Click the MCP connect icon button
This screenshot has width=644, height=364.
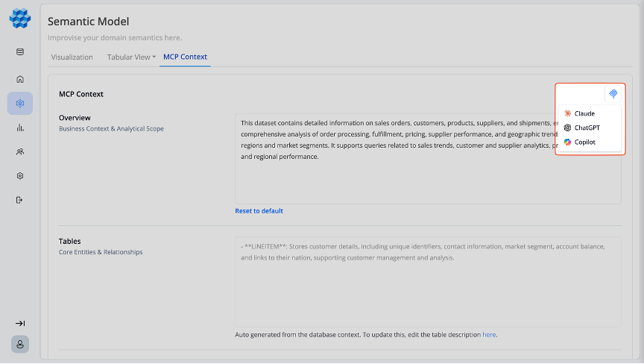613,94
